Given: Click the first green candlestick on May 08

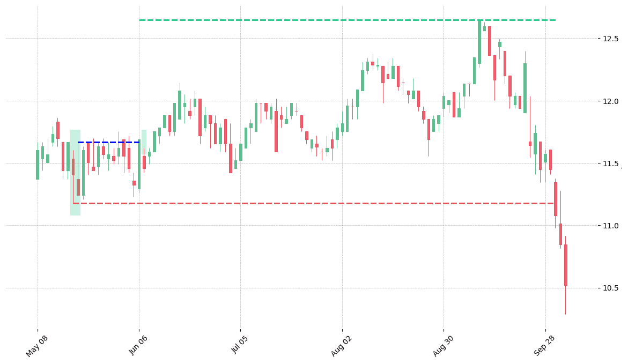Looking at the screenshot, I should (x=38, y=165).
